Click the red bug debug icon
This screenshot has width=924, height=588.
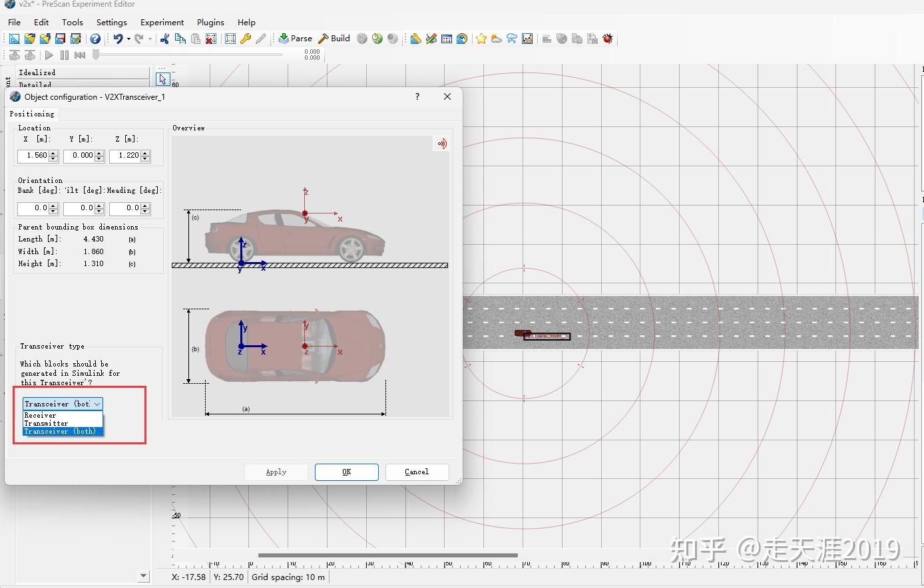coord(607,39)
